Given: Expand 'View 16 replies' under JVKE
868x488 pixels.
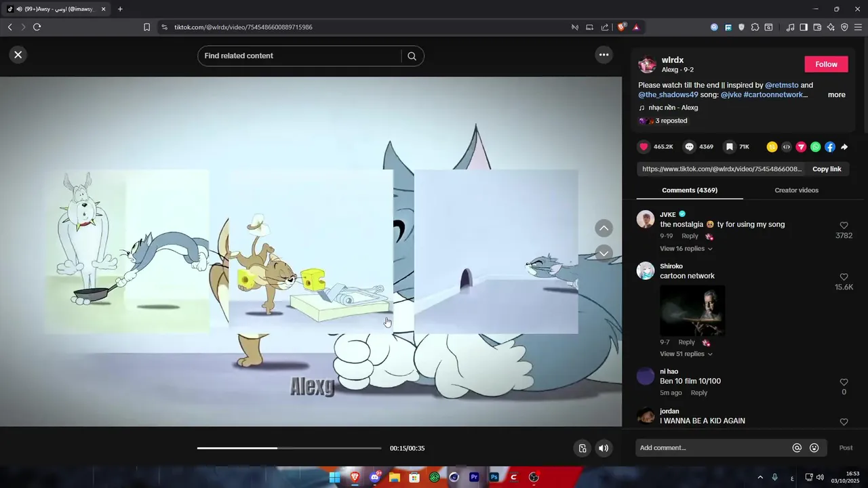Looking at the screenshot, I should (686, 249).
